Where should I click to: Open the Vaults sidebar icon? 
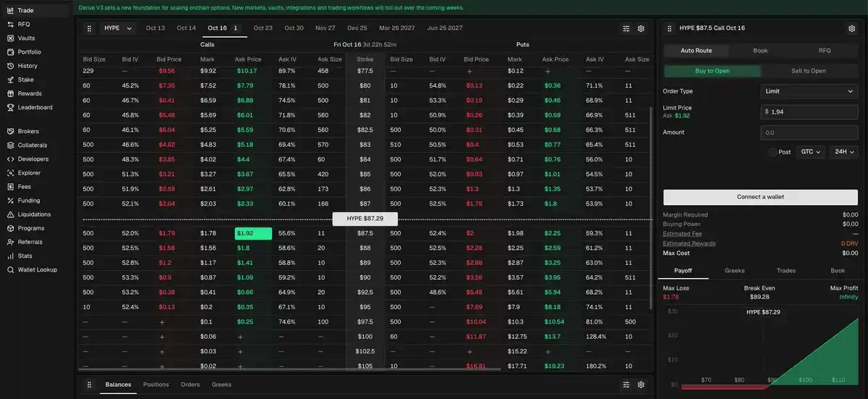(x=10, y=38)
